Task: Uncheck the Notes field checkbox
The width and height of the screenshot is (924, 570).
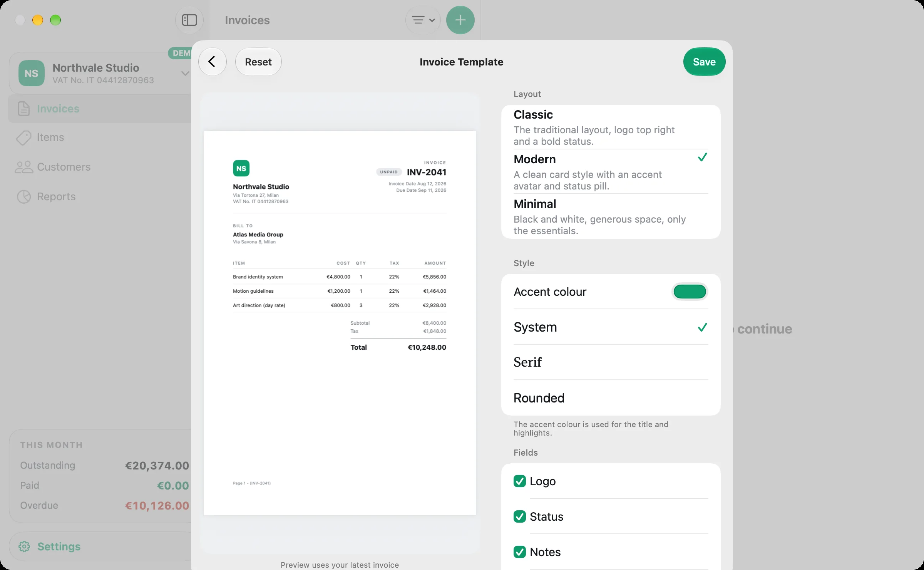Action: pyautogui.click(x=520, y=552)
